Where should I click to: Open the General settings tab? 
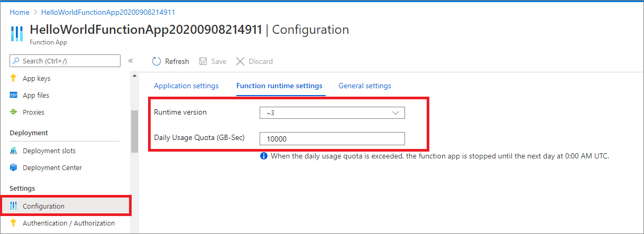(365, 86)
